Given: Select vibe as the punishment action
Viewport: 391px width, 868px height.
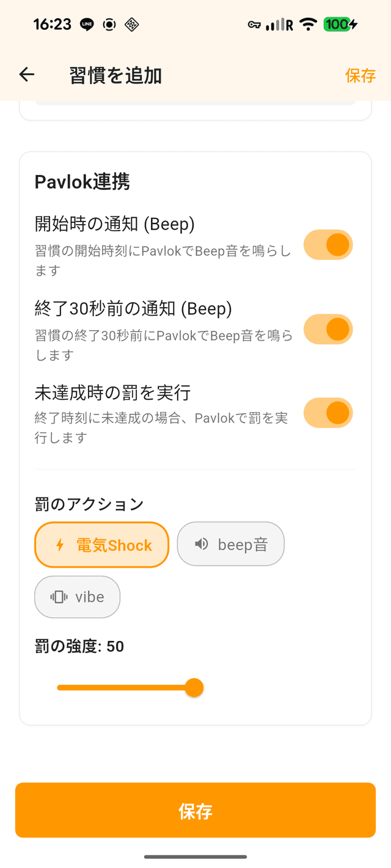Looking at the screenshot, I should click(x=77, y=597).
